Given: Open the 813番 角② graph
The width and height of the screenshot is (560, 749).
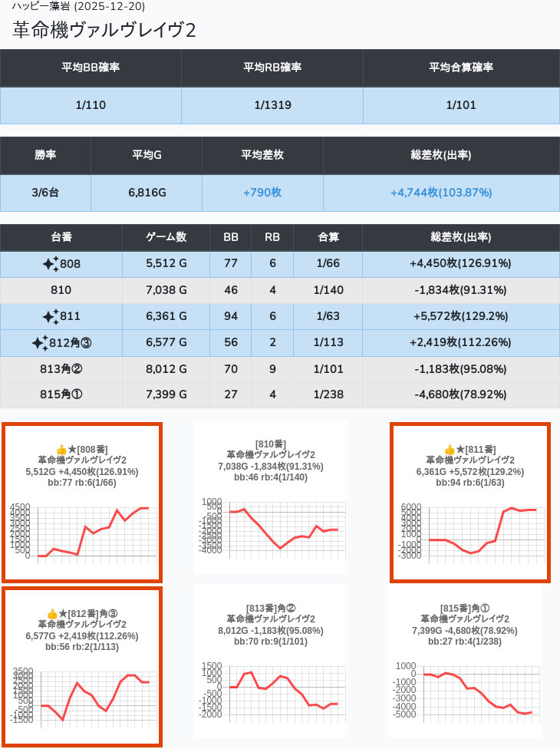Looking at the screenshot, I should (271, 691).
